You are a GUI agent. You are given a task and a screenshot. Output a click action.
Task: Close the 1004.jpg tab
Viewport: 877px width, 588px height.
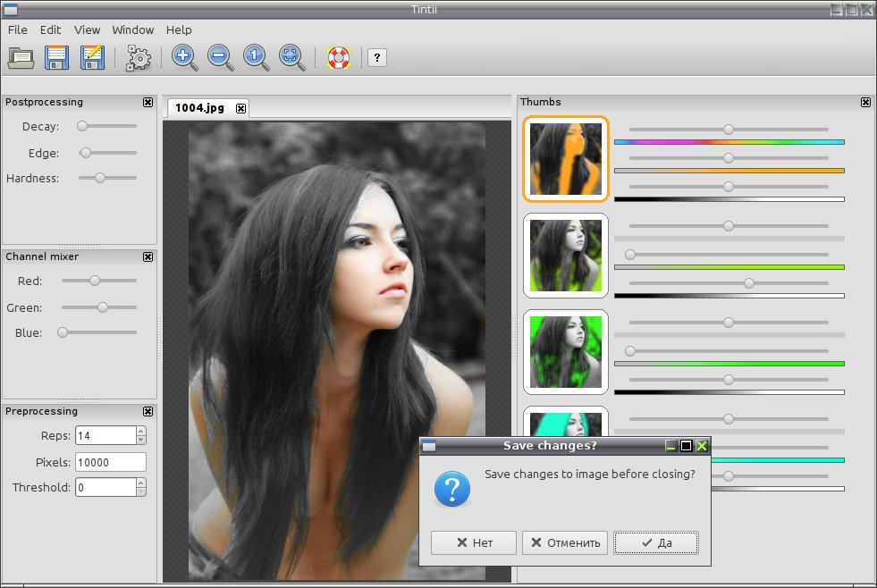point(240,108)
